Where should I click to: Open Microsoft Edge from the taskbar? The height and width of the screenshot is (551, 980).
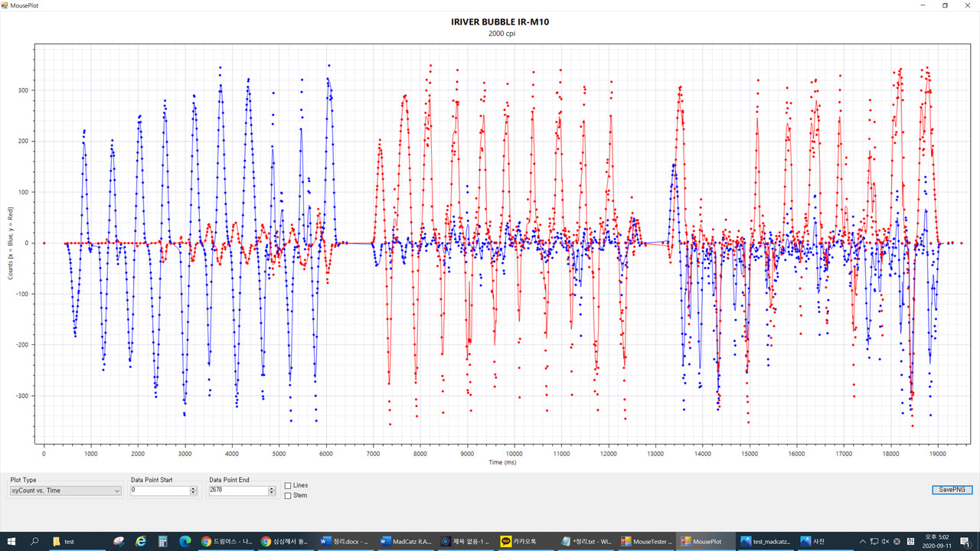point(185,541)
